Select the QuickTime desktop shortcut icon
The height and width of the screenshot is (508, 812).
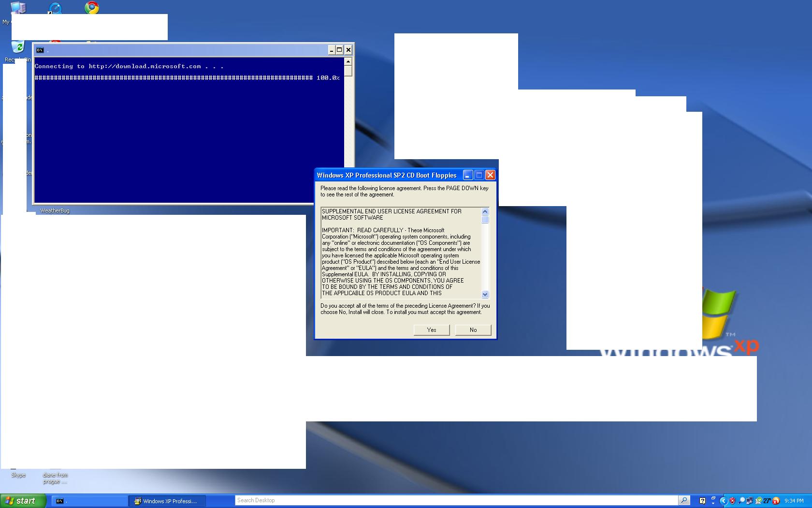click(55, 7)
